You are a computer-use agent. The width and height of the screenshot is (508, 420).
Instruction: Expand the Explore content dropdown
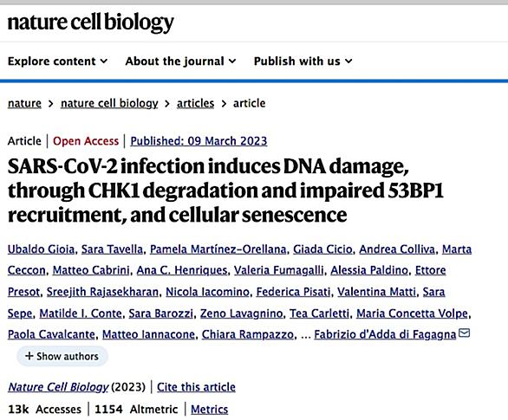58,61
